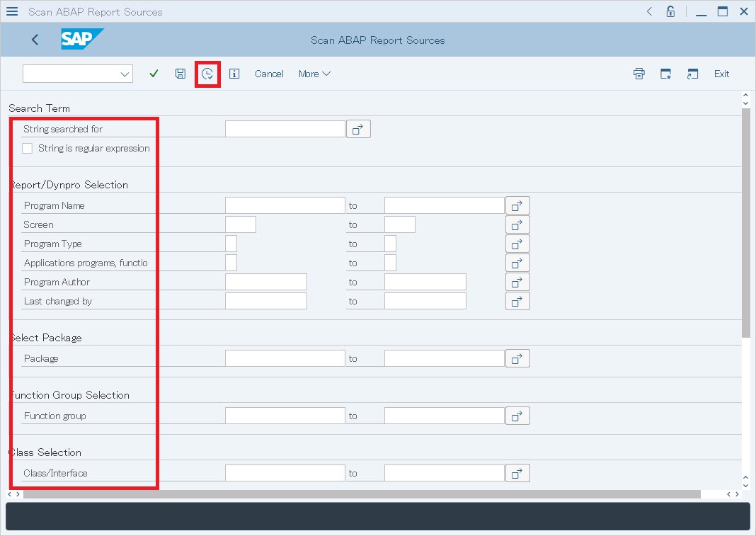Click the Last changed by from field
756x536 pixels.
(265, 301)
